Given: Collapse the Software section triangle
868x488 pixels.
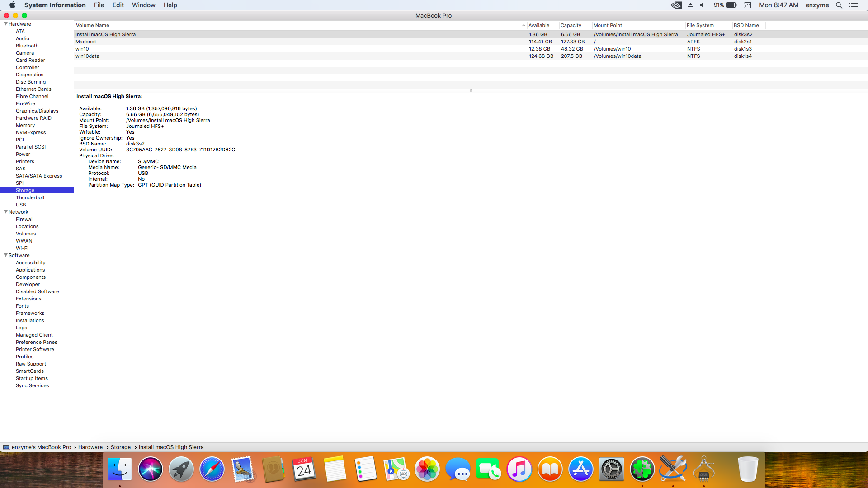Looking at the screenshot, I should point(5,255).
